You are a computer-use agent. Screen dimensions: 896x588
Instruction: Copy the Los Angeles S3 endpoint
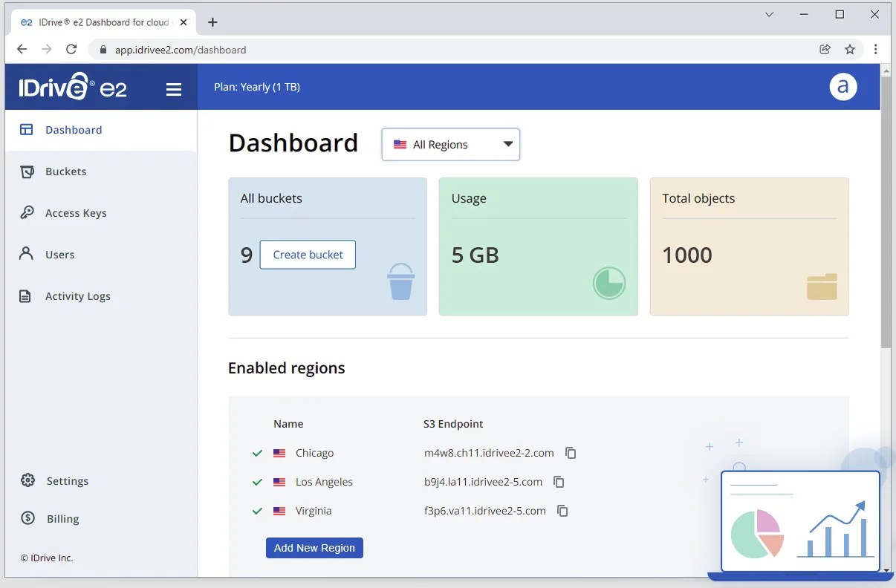click(x=559, y=482)
